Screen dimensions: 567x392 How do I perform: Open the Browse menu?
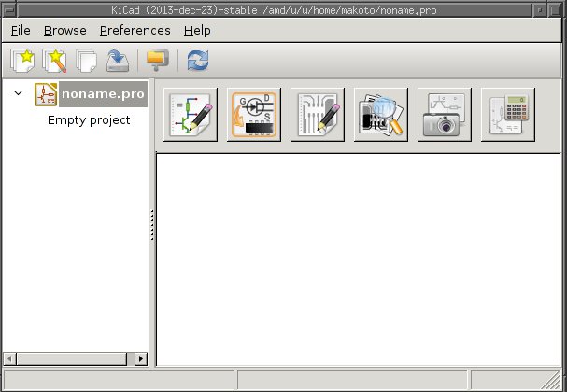click(x=64, y=30)
